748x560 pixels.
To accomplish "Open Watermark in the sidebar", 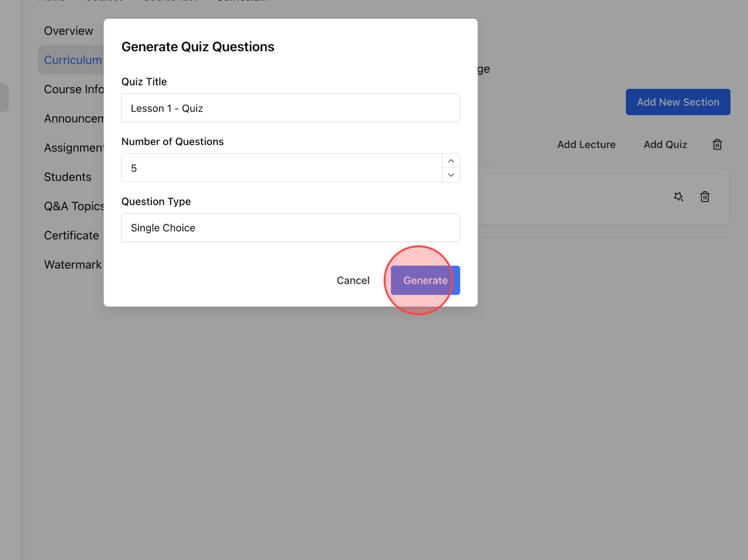I will click(x=72, y=265).
